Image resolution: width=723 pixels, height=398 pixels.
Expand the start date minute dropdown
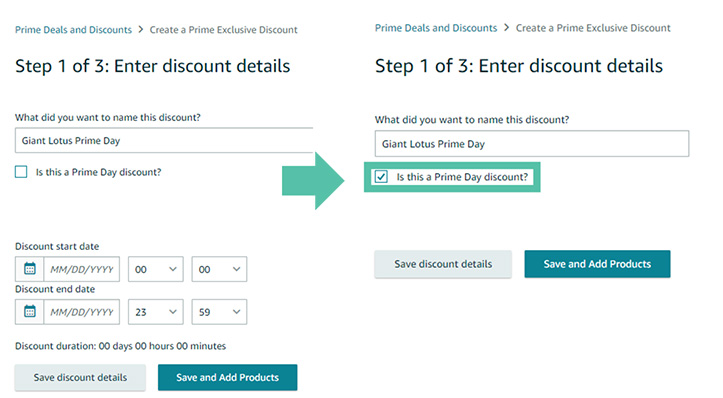219,269
